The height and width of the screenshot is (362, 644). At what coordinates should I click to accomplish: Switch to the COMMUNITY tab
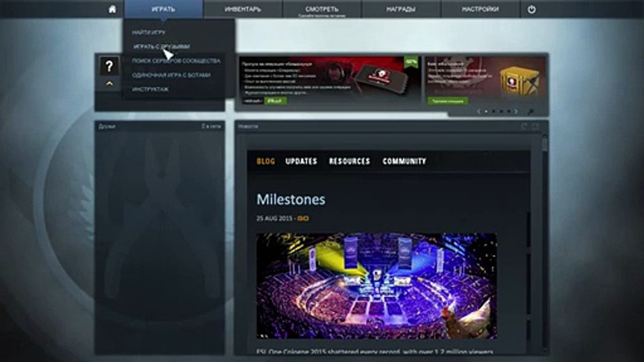click(x=405, y=161)
